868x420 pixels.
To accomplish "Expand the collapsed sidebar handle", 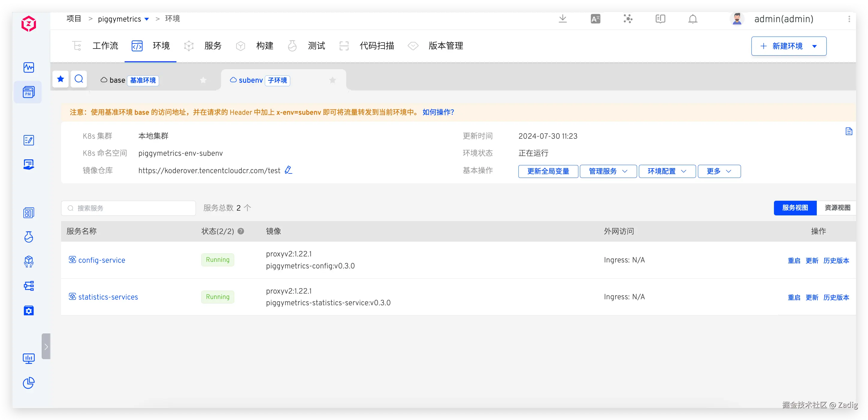I will (x=46, y=347).
